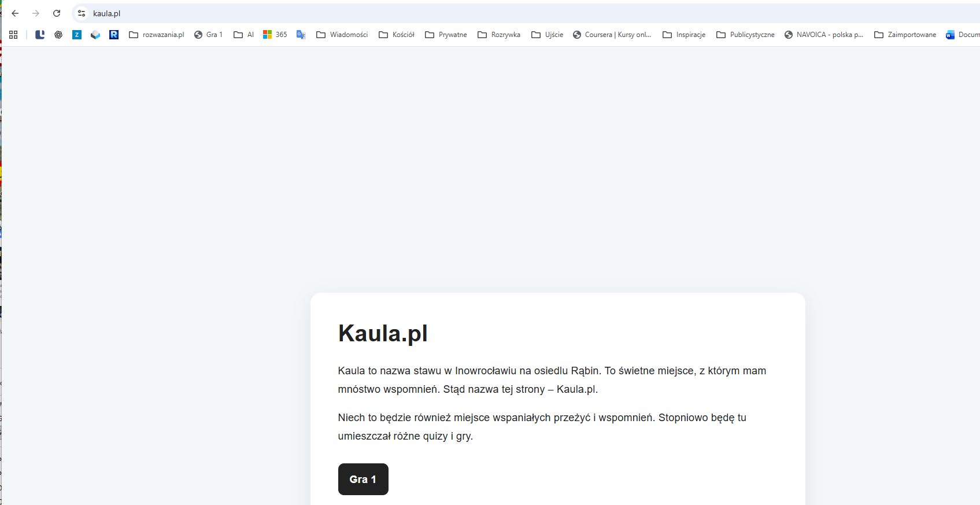Click the paragraph starting "Niech to będzie"

pos(542,427)
